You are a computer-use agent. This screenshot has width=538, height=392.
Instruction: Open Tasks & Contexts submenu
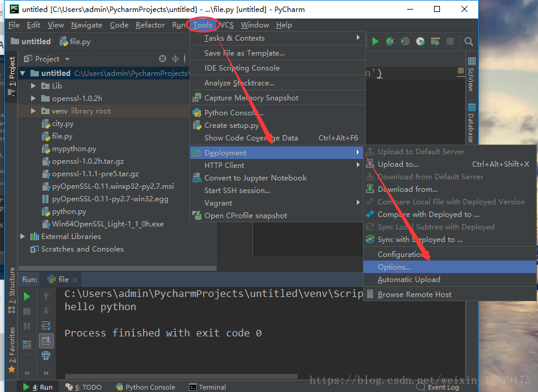[277, 38]
